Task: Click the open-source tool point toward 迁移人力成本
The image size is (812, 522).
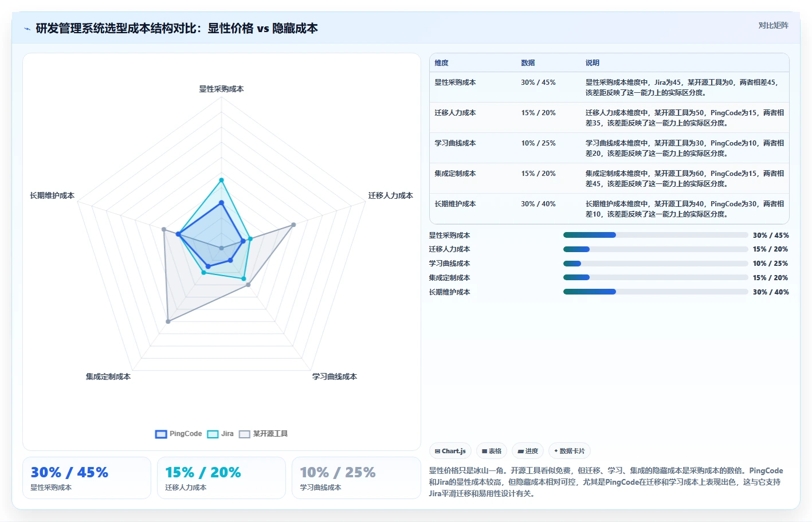Action: coord(293,225)
